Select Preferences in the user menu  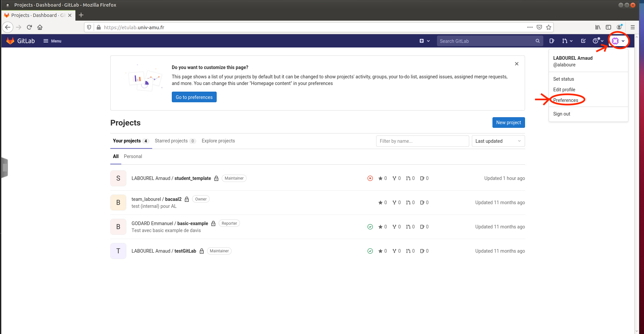(x=566, y=100)
